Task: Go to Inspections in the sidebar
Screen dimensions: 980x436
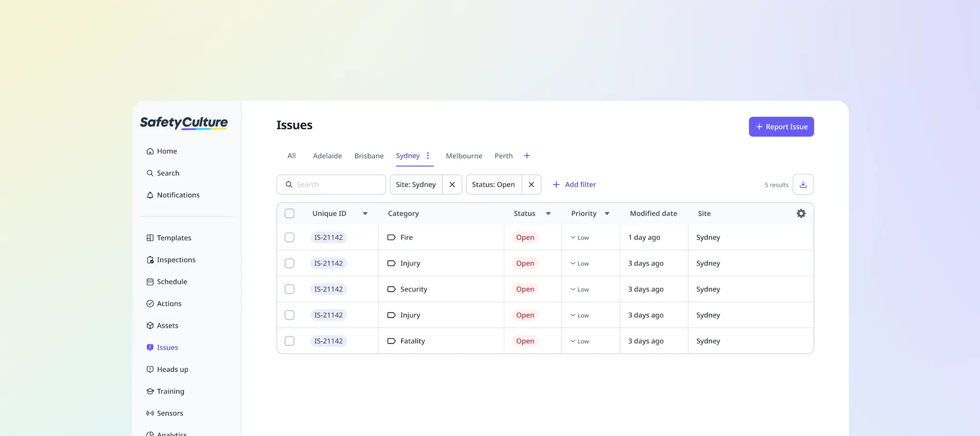Action: click(176, 260)
